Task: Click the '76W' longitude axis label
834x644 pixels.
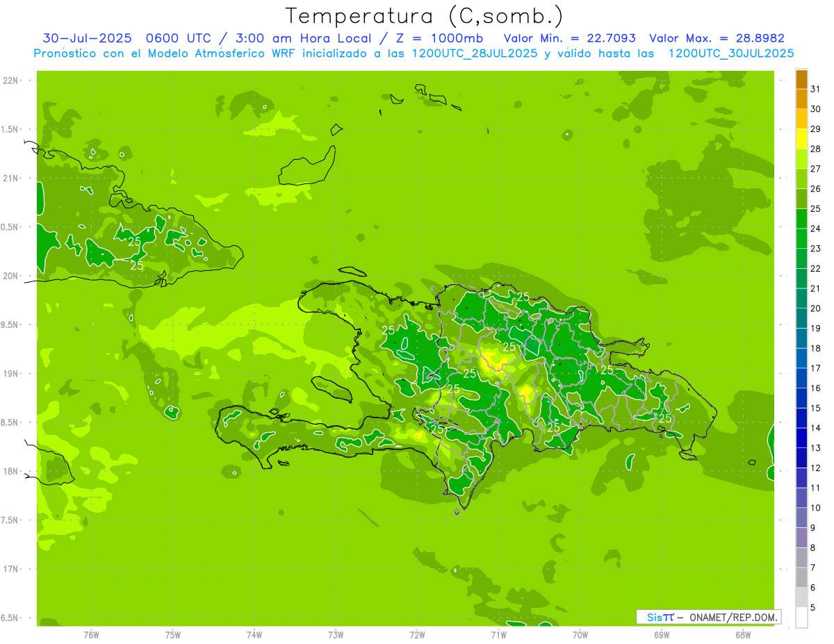Action: point(91,634)
